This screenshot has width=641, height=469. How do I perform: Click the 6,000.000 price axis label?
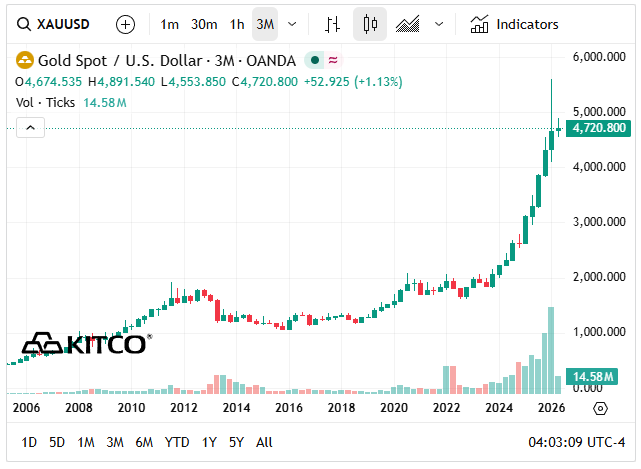coord(599,57)
